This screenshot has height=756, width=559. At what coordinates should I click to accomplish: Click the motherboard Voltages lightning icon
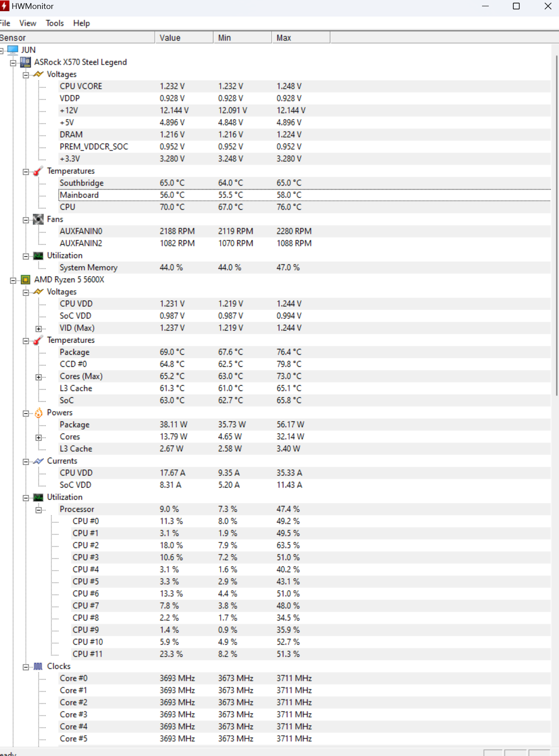click(38, 74)
